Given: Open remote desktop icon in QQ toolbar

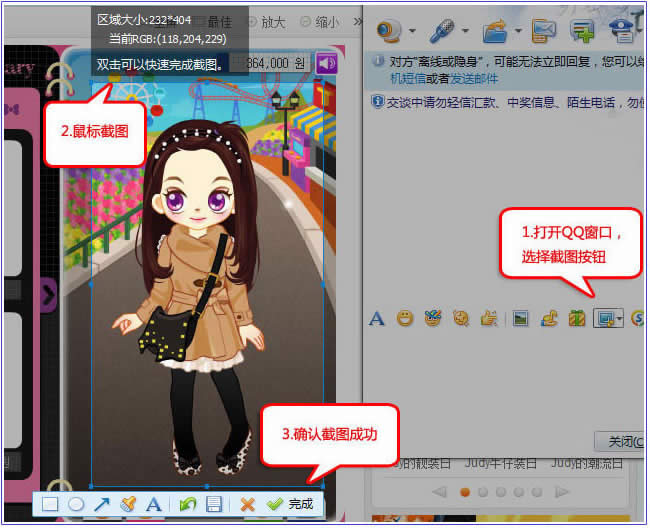Looking at the screenshot, I should [543, 31].
